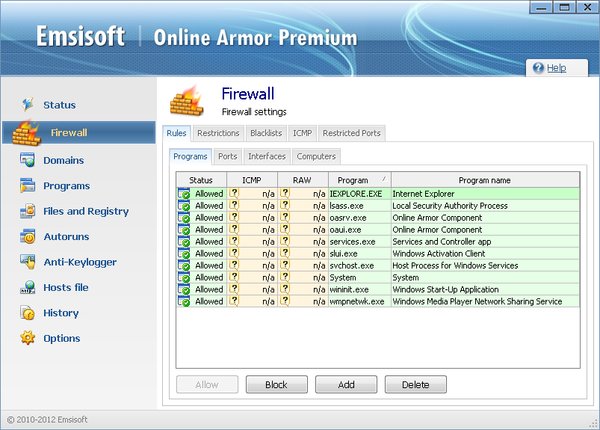Click ICMP question mark icon for System row

click(x=234, y=277)
